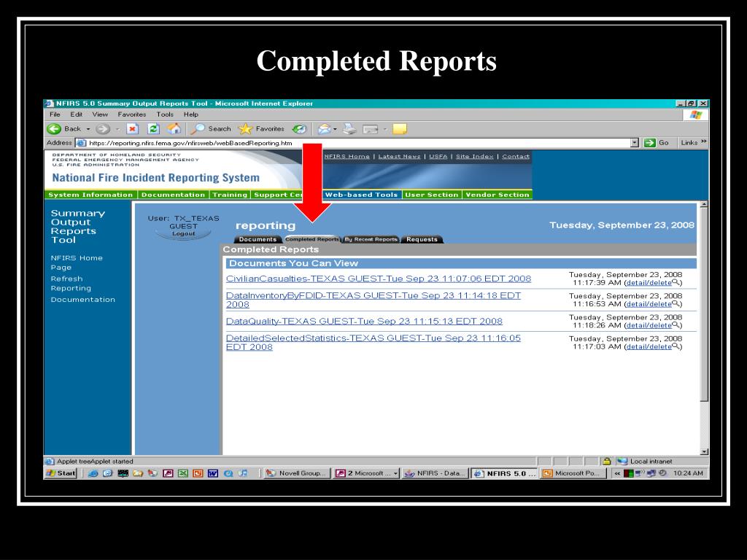Screen dimensions: 747x560
Task: Click magnifier icon for DataInventoryByFDID report row
Action: coord(676,303)
